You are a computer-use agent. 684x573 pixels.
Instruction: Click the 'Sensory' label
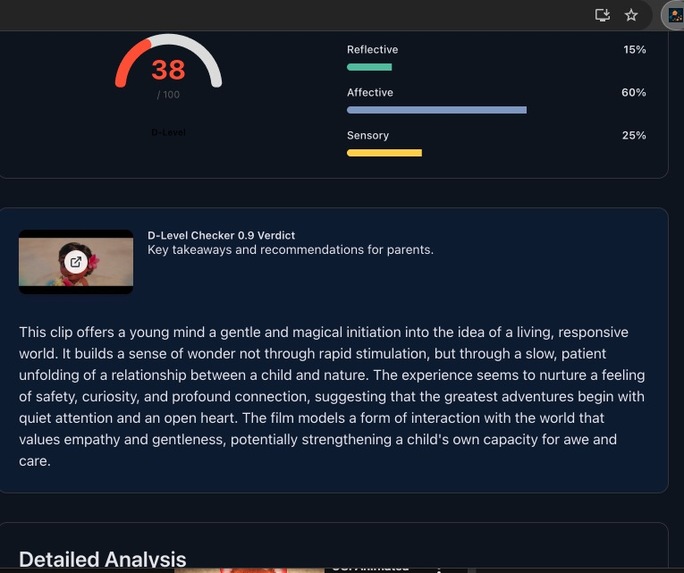368,135
